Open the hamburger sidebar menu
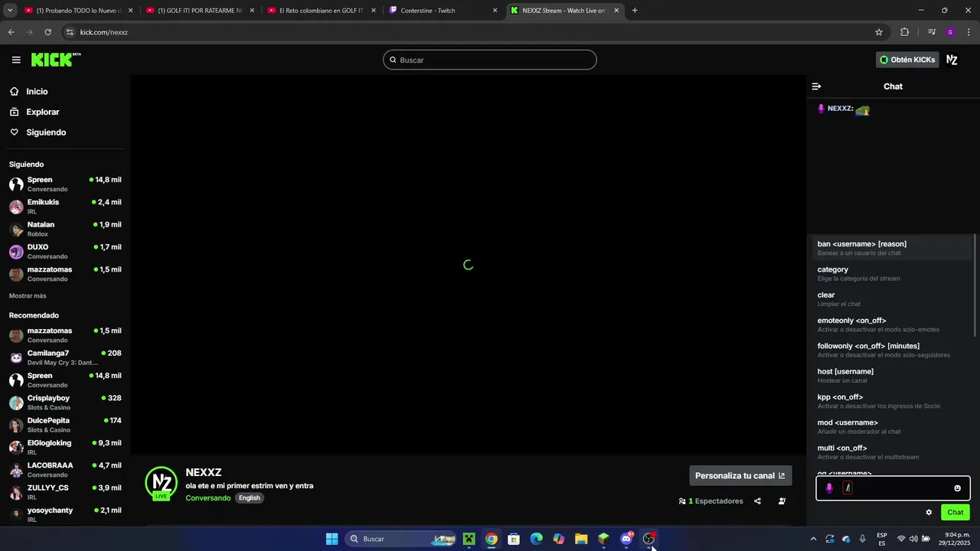 point(16,60)
